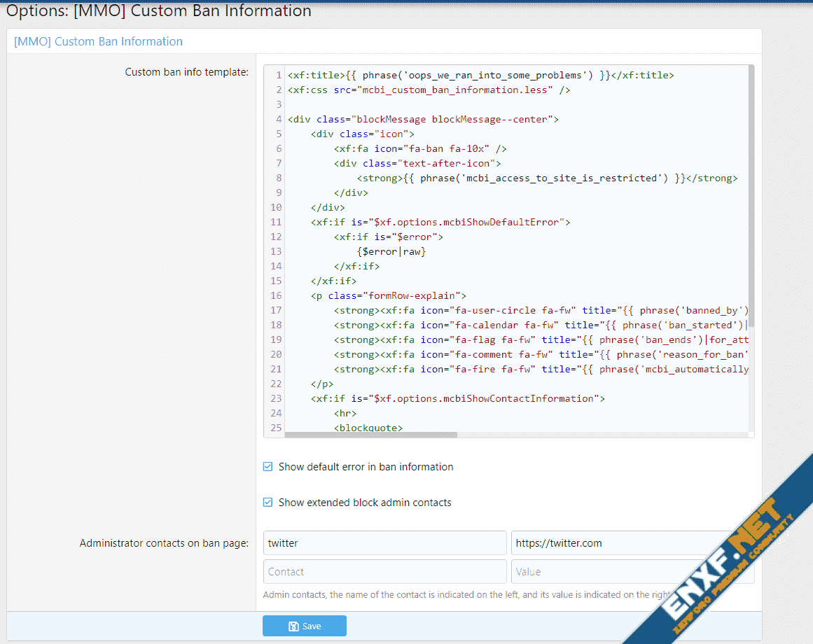Toggle Show default error in ban information
The width and height of the screenshot is (813, 644).
(x=267, y=467)
